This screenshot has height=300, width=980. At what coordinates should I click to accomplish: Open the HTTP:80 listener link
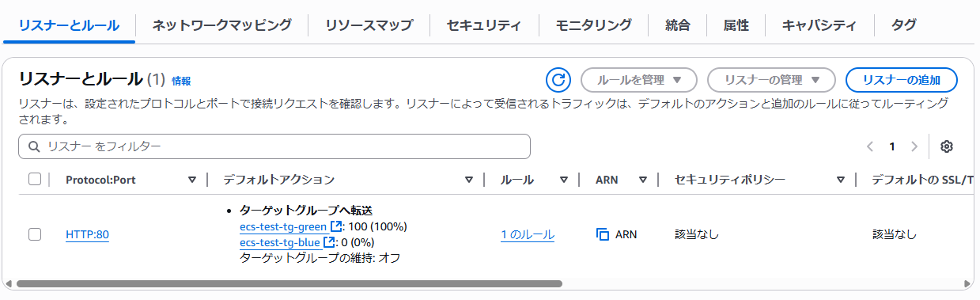tap(87, 234)
